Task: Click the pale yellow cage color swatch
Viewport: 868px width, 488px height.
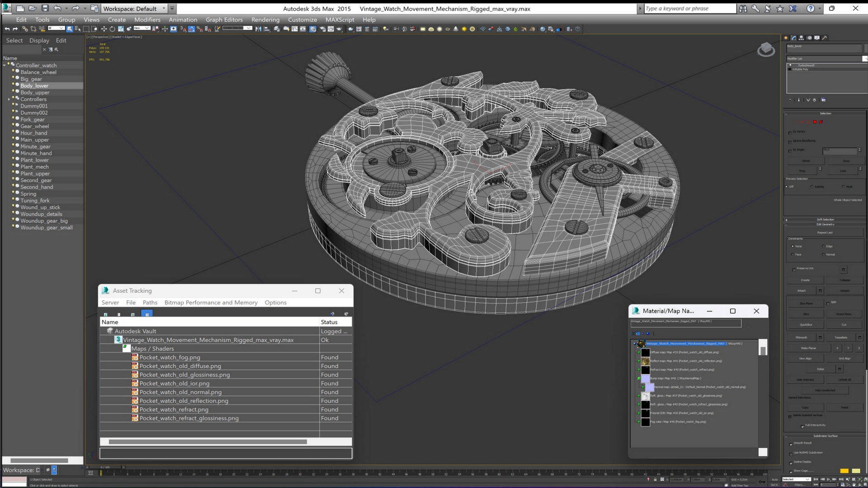Action: tap(856, 471)
